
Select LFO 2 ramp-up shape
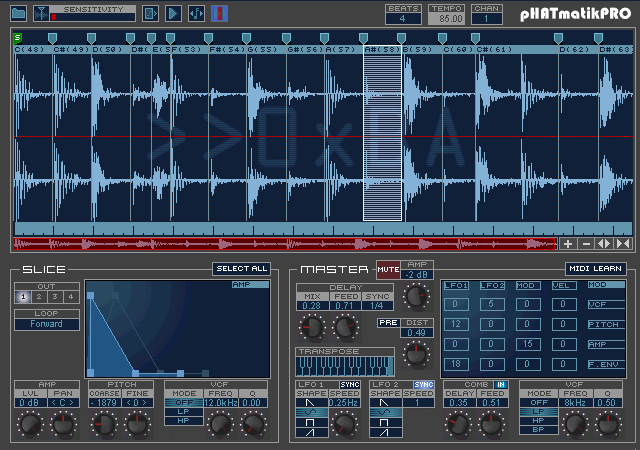(386, 432)
